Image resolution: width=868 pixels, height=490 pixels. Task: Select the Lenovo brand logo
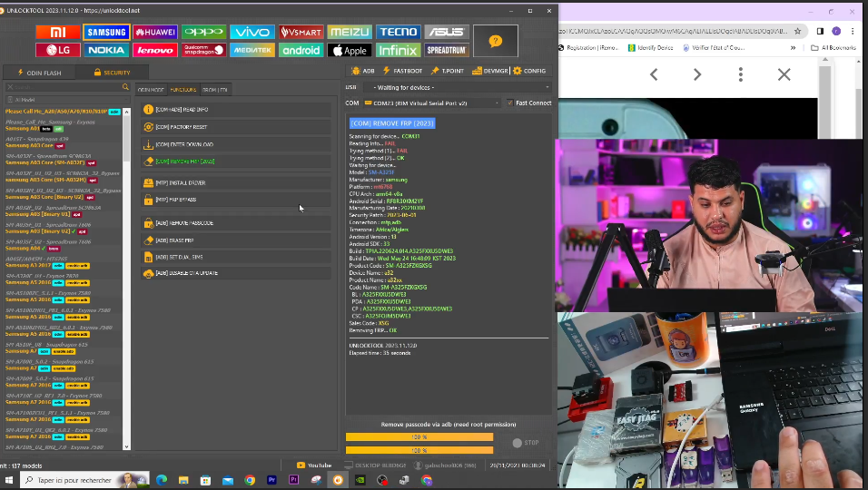click(x=155, y=50)
